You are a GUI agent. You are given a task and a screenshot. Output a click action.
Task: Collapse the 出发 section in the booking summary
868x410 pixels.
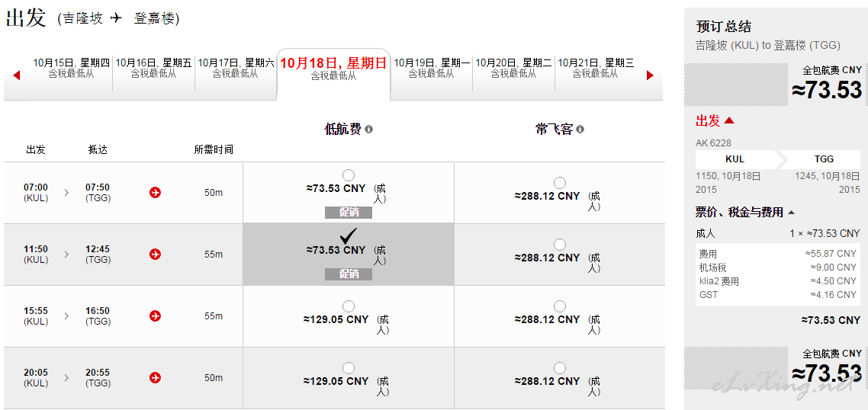tap(729, 120)
